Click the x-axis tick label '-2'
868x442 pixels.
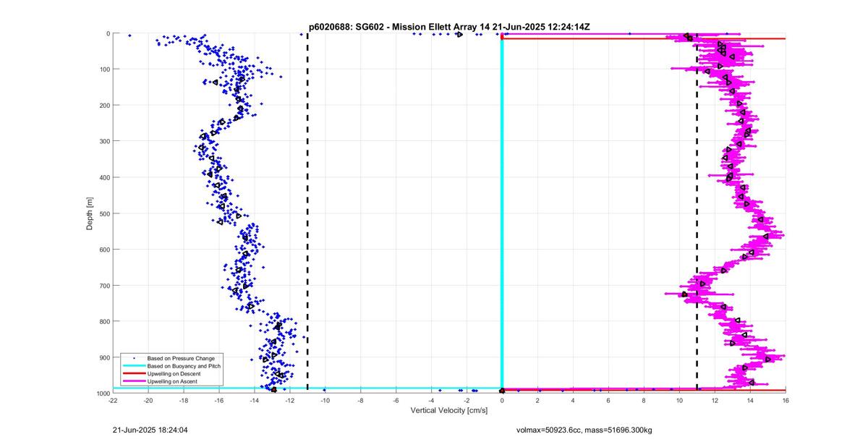467,400
